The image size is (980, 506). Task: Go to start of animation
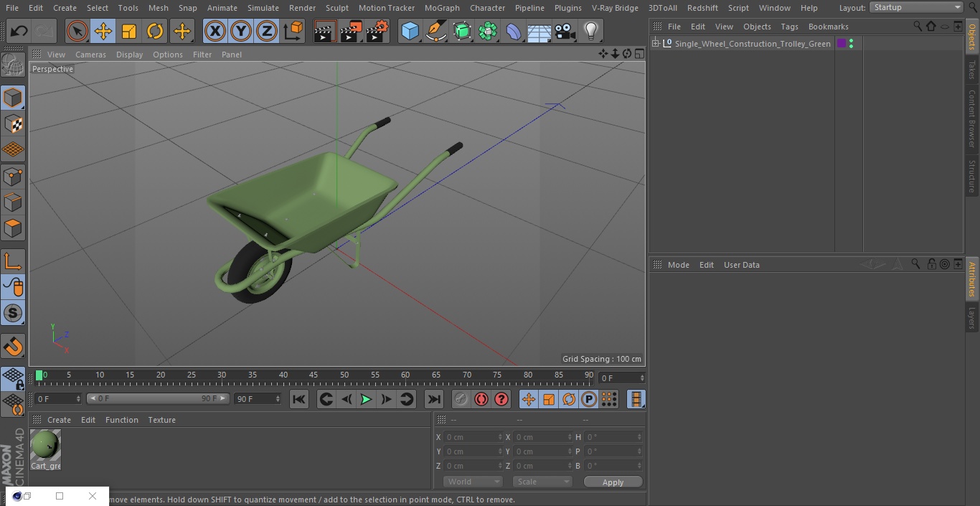point(299,399)
